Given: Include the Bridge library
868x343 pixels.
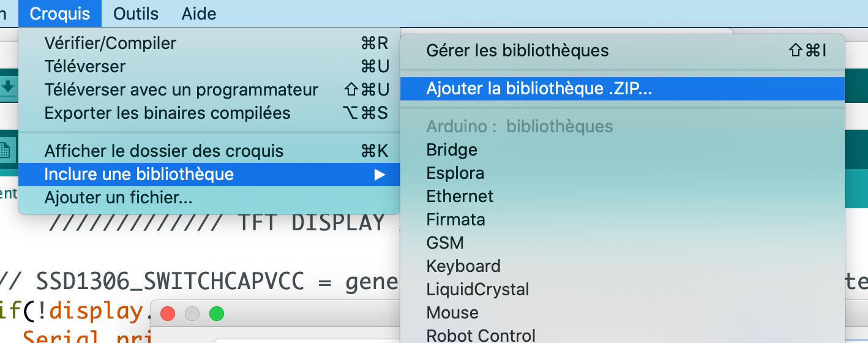Looking at the screenshot, I should pyautogui.click(x=452, y=150).
